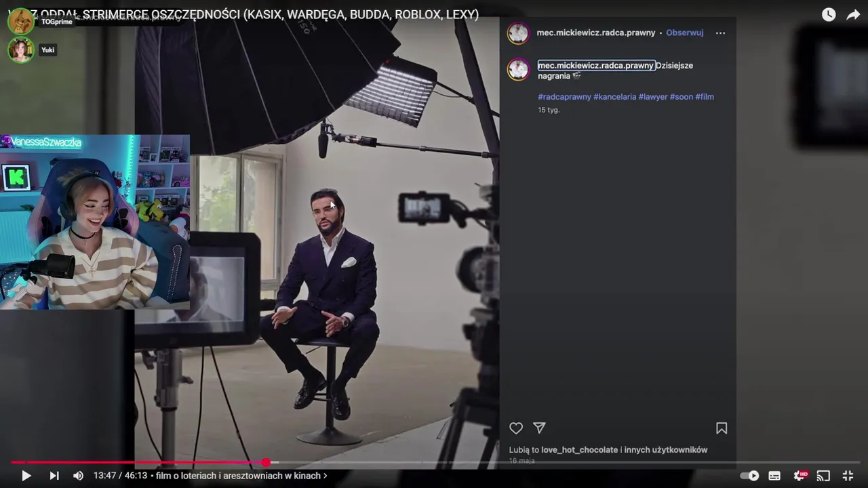The height and width of the screenshot is (488, 868).
Task: Open chapter 'film o loteriach i aresztowniach w kinach'
Action: (x=241, y=476)
